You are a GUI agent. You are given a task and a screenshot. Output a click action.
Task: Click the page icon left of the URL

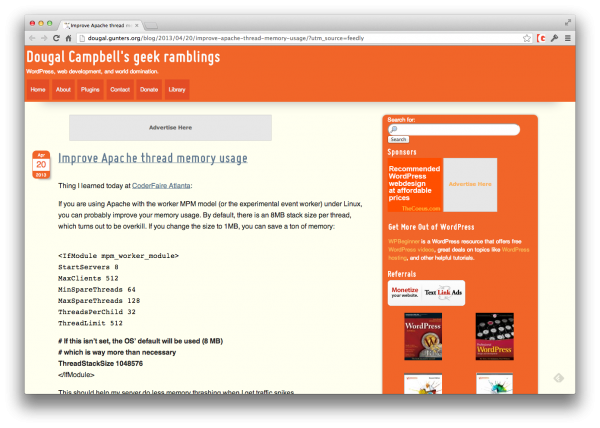click(x=81, y=38)
